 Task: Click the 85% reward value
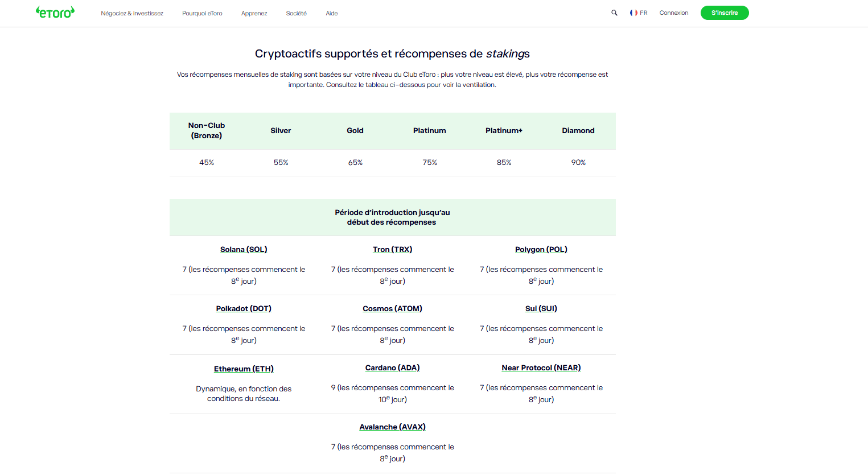click(x=504, y=162)
